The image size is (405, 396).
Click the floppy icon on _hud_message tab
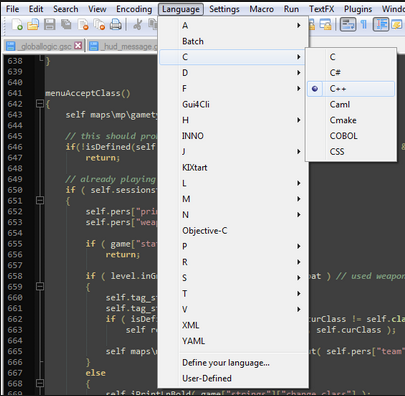94,46
